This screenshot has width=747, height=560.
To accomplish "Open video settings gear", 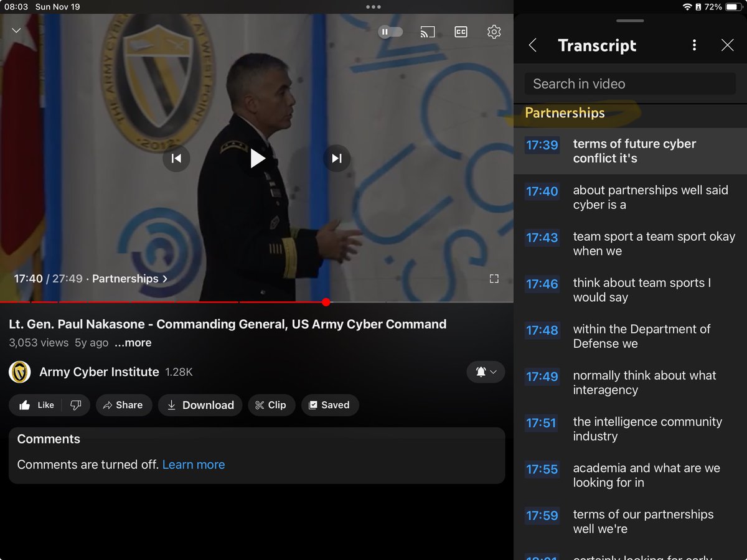I will 494,32.
